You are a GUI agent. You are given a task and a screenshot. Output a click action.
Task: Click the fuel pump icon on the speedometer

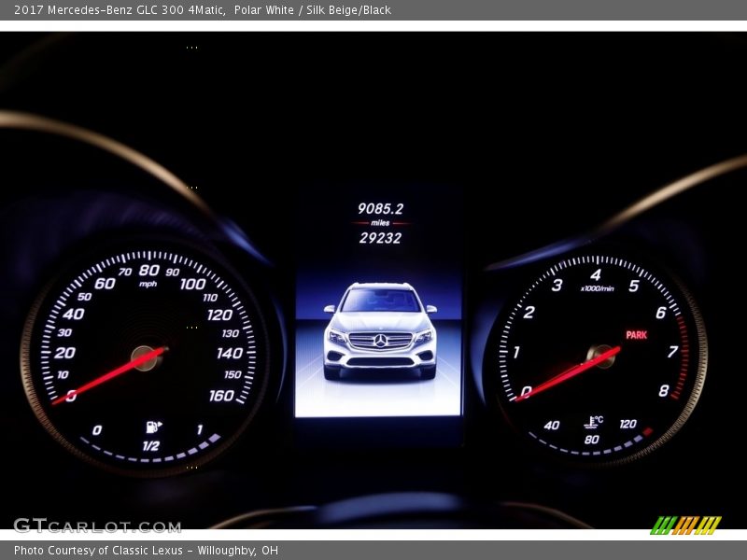pos(153,427)
